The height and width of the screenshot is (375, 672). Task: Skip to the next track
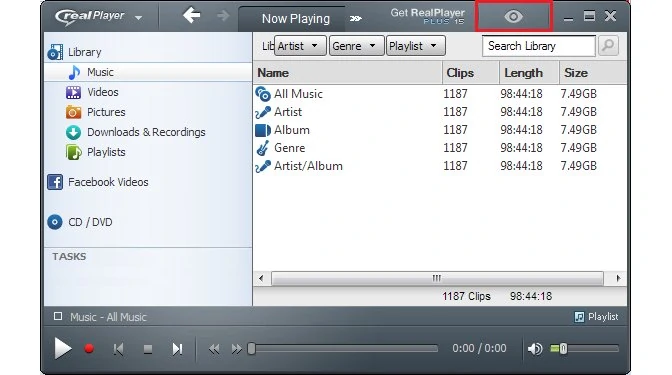(x=177, y=349)
